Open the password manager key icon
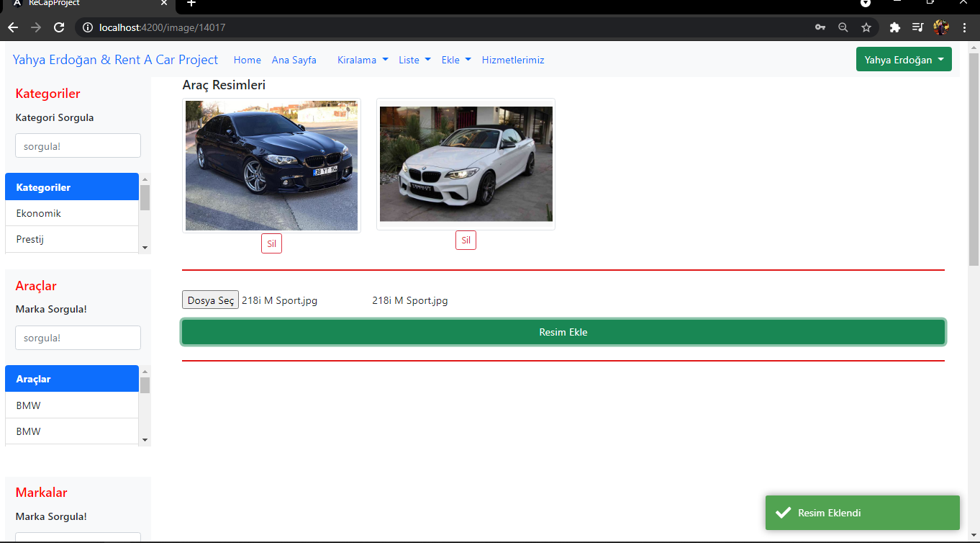The width and height of the screenshot is (980, 543). coord(820,27)
